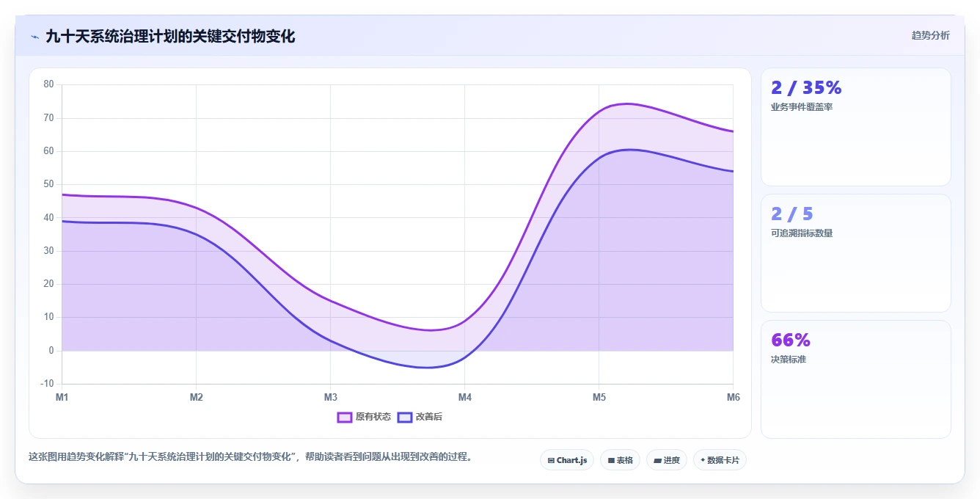Click the square icon in the Chart.js tag
The height and width of the screenshot is (499, 980).
551,461
